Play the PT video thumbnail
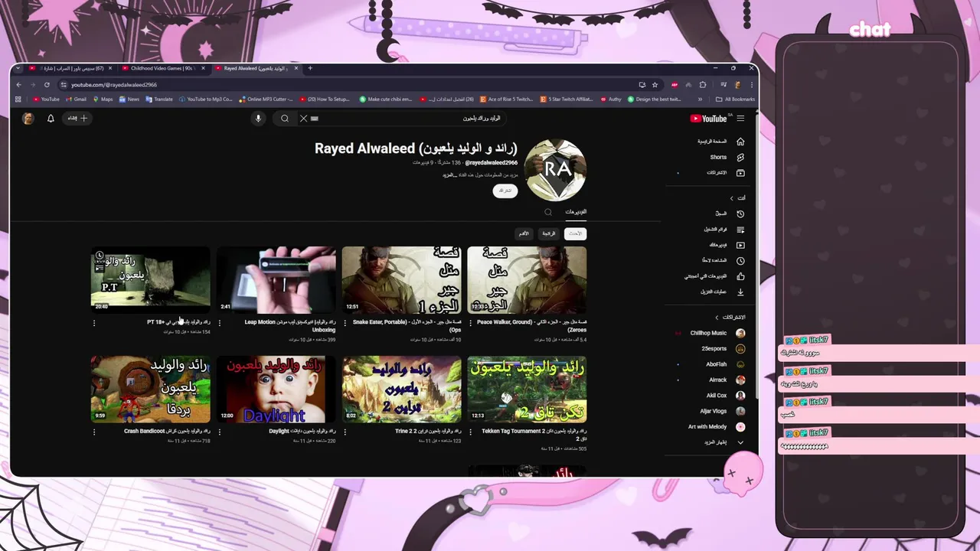 (x=150, y=279)
